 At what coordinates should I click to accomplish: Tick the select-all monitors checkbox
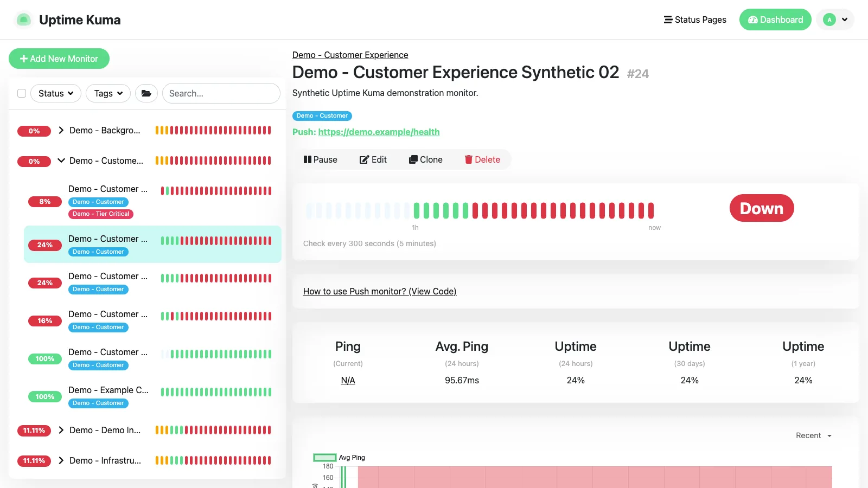click(x=22, y=93)
